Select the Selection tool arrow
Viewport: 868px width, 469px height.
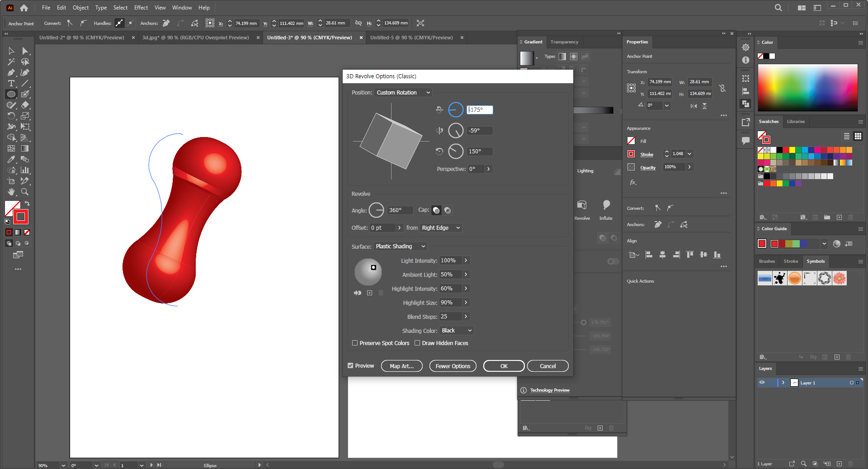click(11, 51)
